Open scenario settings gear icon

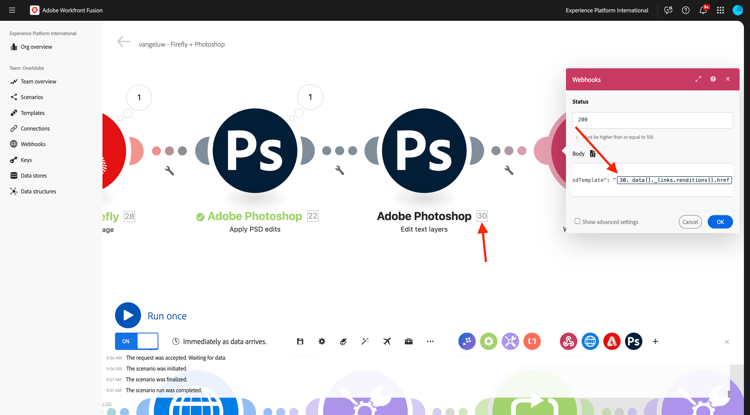coord(322,341)
